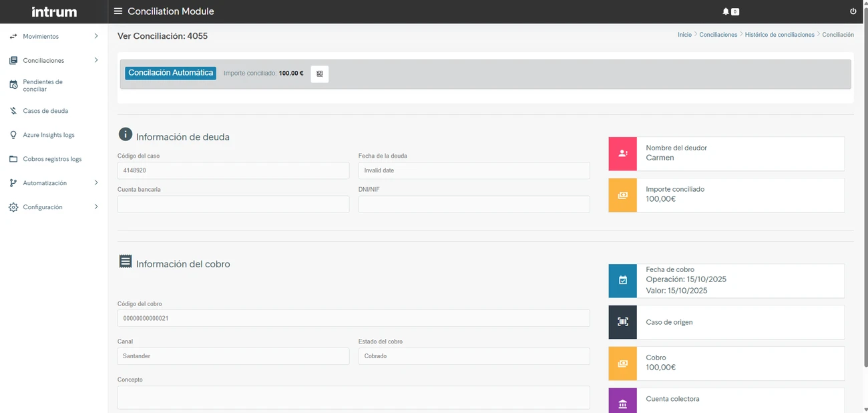Click the power logout icon
Screen dimensions: 868x413
coord(853,11)
